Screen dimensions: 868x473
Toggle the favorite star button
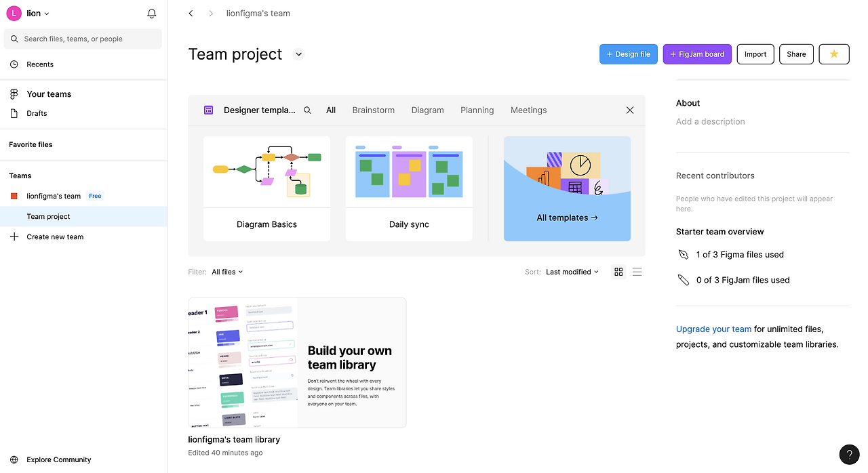pyautogui.click(x=834, y=54)
